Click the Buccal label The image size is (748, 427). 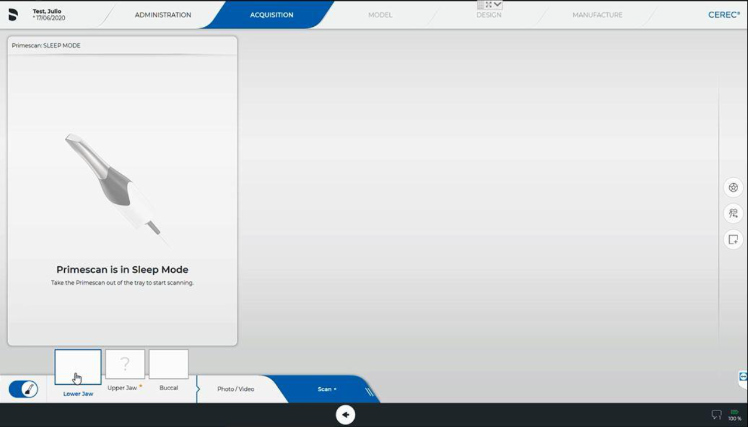(168, 388)
